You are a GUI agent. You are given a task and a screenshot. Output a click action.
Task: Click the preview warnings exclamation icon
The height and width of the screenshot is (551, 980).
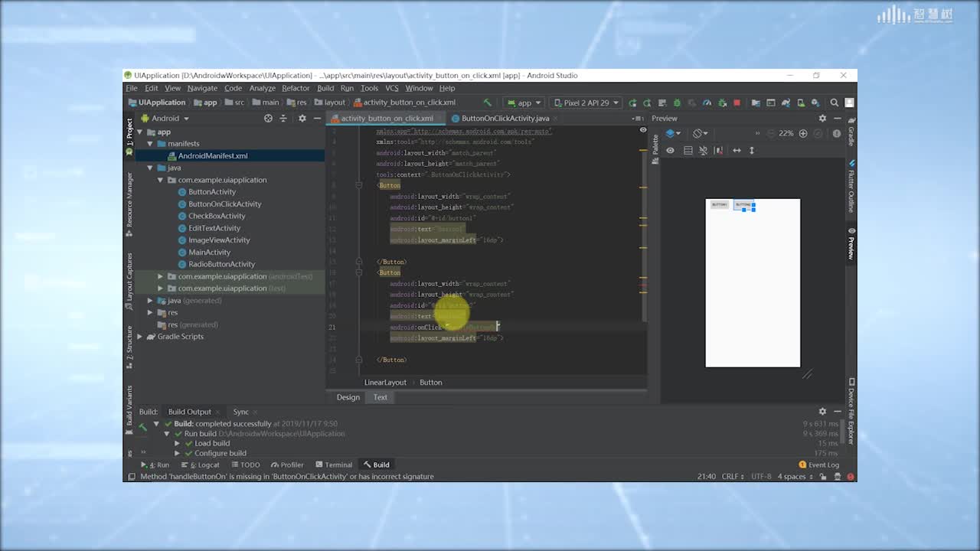(x=837, y=133)
